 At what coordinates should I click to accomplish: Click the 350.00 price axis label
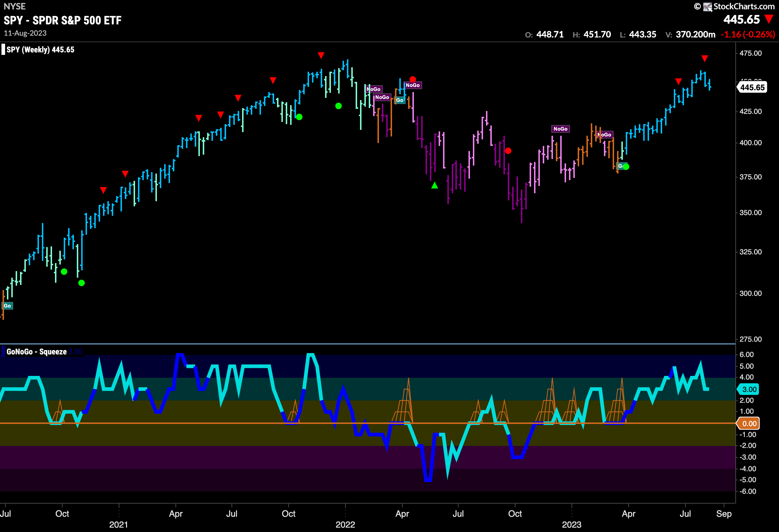(x=751, y=213)
